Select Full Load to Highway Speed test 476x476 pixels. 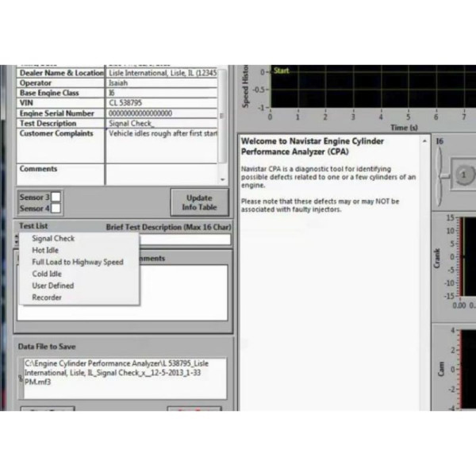[x=77, y=262]
